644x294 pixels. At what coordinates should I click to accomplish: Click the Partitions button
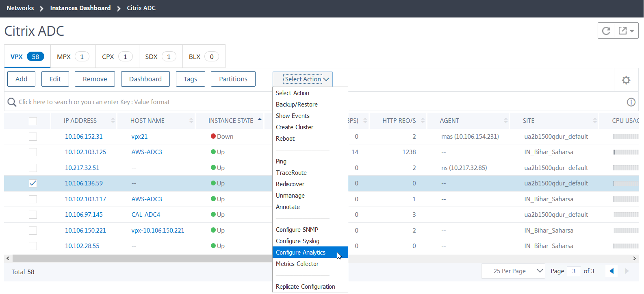pos(233,79)
